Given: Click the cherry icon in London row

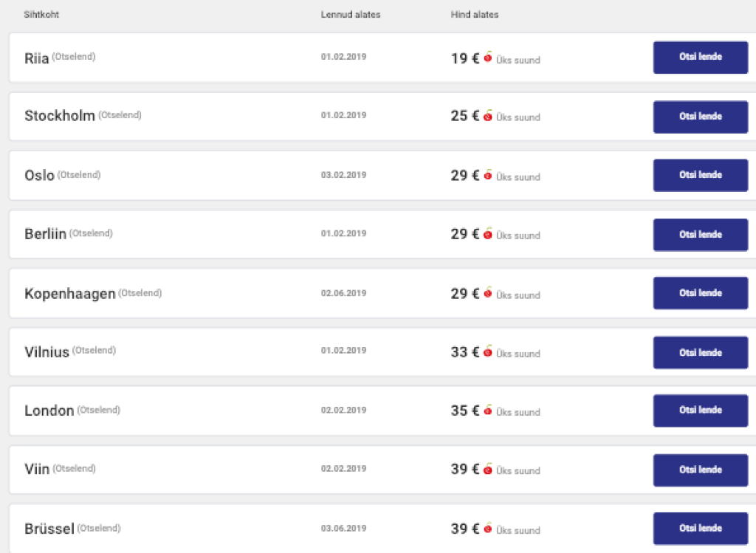Looking at the screenshot, I should coord(488,411).
